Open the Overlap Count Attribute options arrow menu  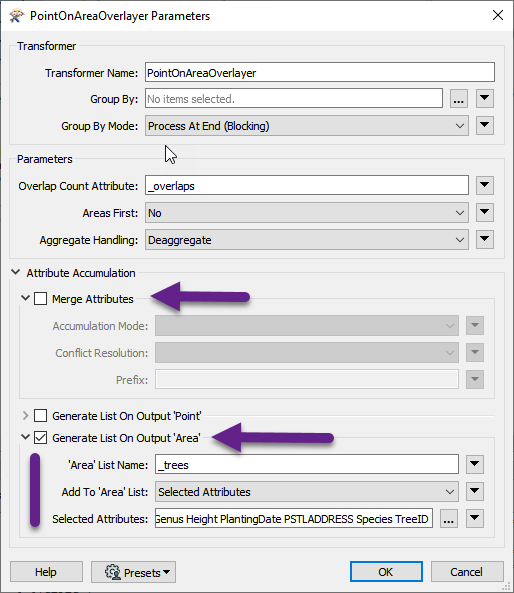484,186
